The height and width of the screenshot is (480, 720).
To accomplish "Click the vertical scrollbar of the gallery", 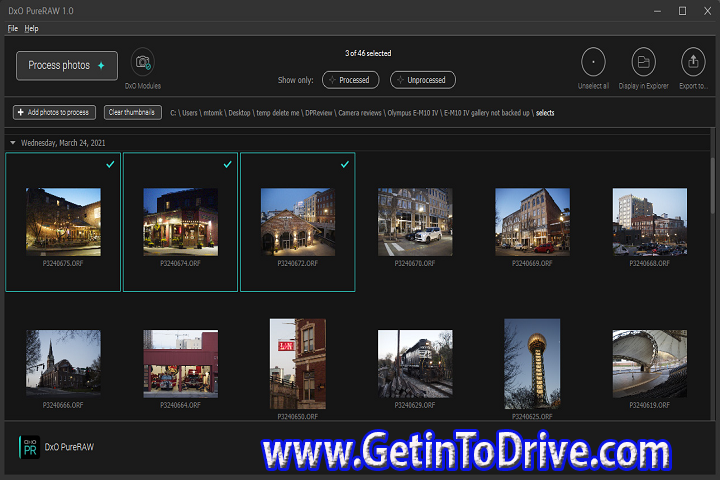I will 713,184.
